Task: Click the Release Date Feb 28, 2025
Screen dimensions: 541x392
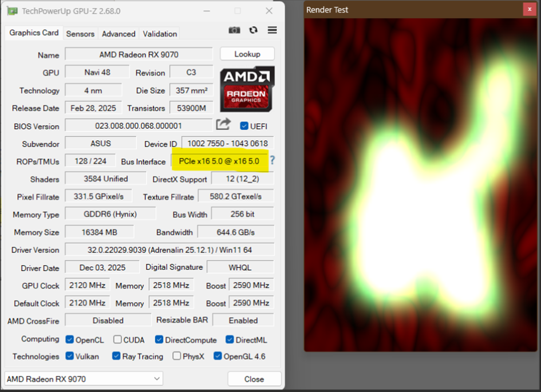Action: click(93, 108)
